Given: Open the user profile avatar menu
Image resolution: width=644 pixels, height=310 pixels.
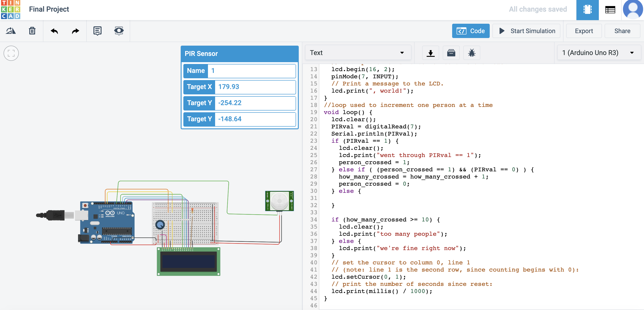Looking at the screenshot, I should [633, 9].
